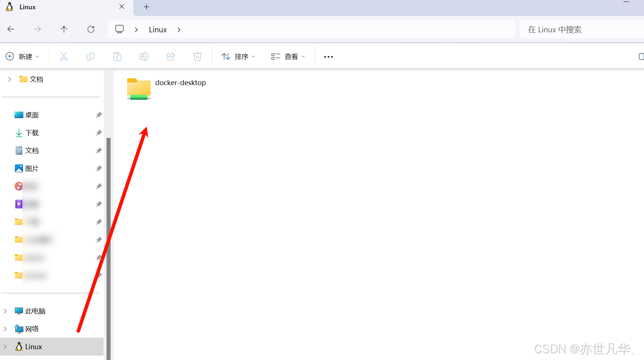Open the 新建 dropdown menu
644x360 pixels.
pos(22,56)
